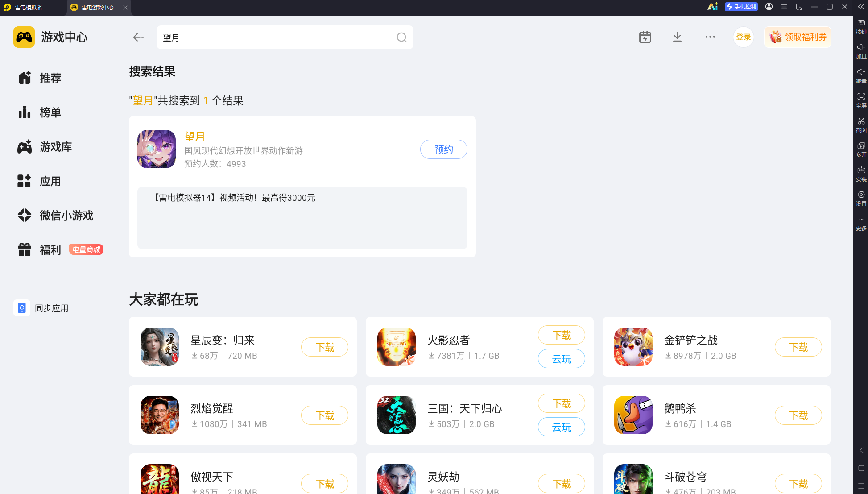This screenshot has height=494, width=868.
Task: Take a screenshot with 截图 icon
Action: (861, 125)
